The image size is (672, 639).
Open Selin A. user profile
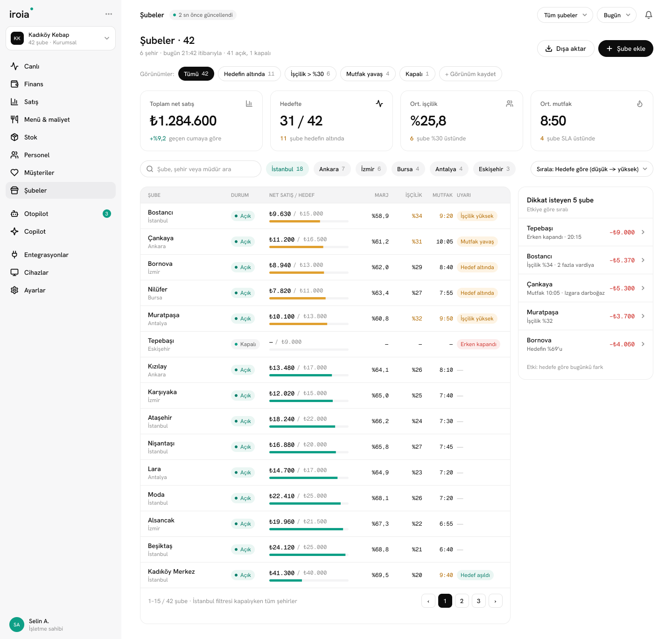click(36, 625)
